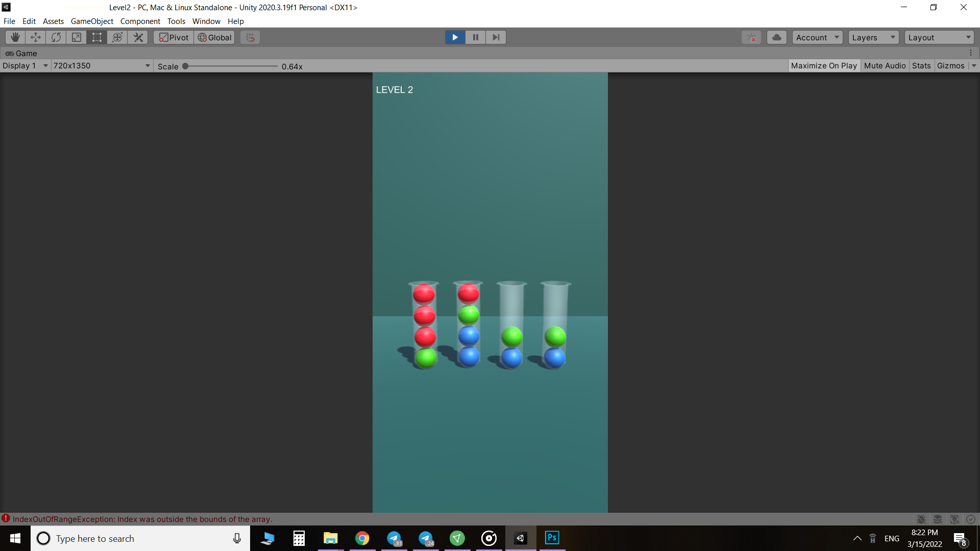Click the IndexOutOfRangeException error message
Viewport: 980px width, 551px height.
(142, 519)
